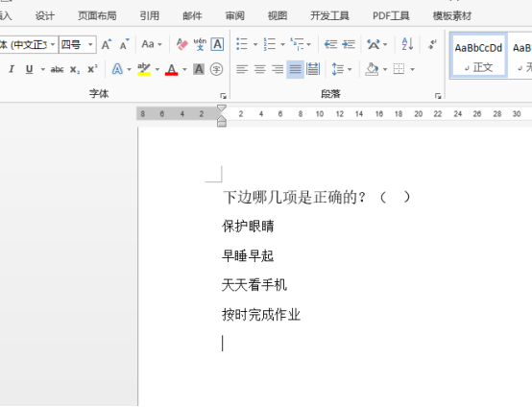532x407 pixels.
Task: Clear all formatting eraser icon
Action: click(x=182, y=44)
